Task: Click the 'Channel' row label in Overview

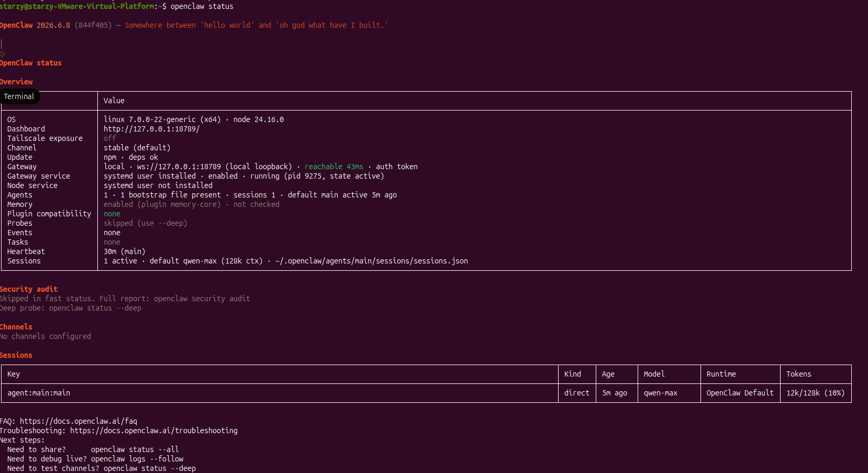Action: 22,148
